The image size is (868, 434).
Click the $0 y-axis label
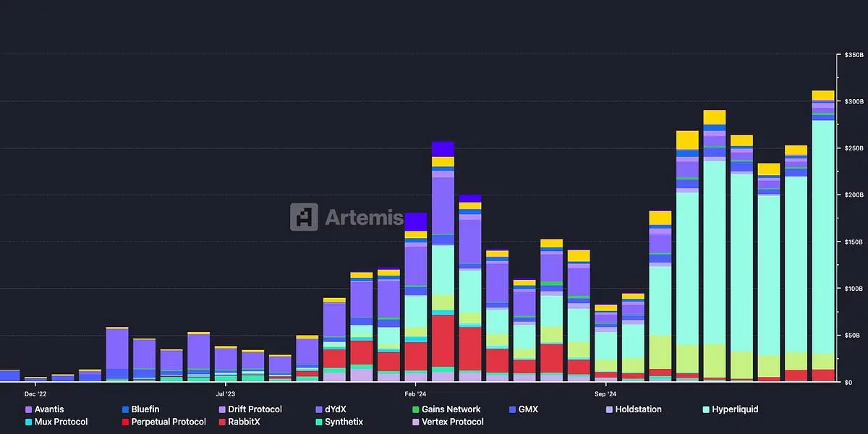848,382
